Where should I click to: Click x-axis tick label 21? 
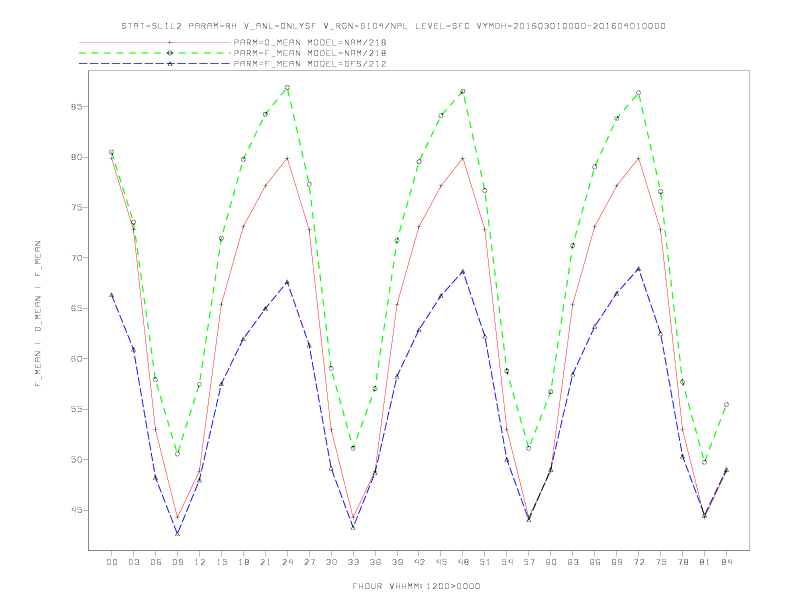(x=265, y=562)
